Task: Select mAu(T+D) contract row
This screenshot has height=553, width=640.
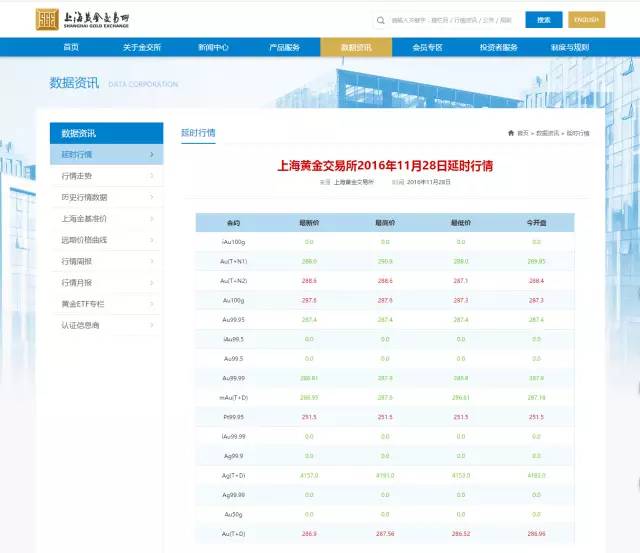Action: point(385,398)
